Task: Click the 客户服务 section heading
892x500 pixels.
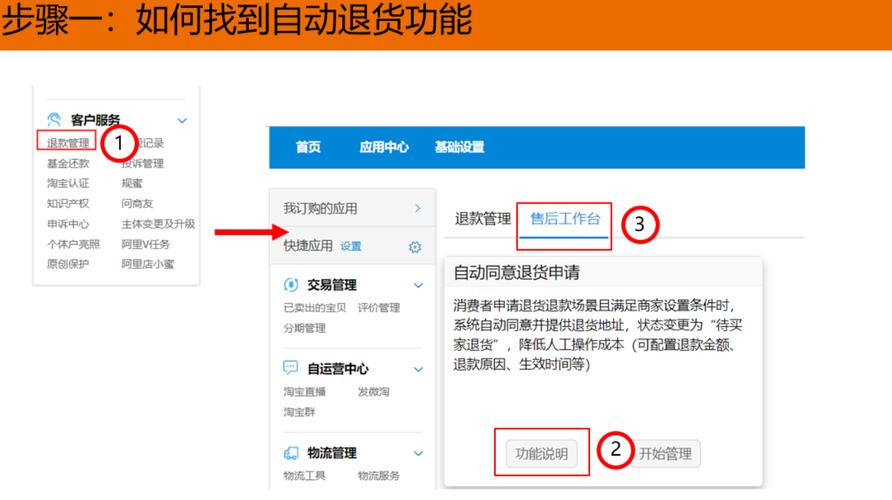Action: 95,120
